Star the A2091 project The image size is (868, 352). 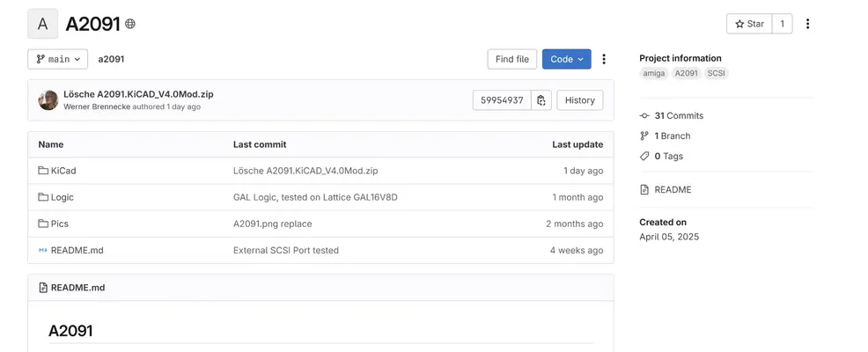(749, 24)
